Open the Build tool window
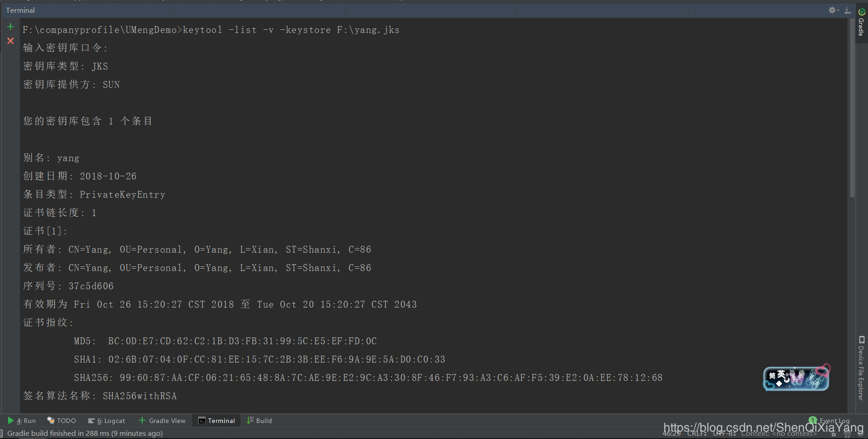Image resolution: width=868 pixels, height=439 pixels. 259,421
